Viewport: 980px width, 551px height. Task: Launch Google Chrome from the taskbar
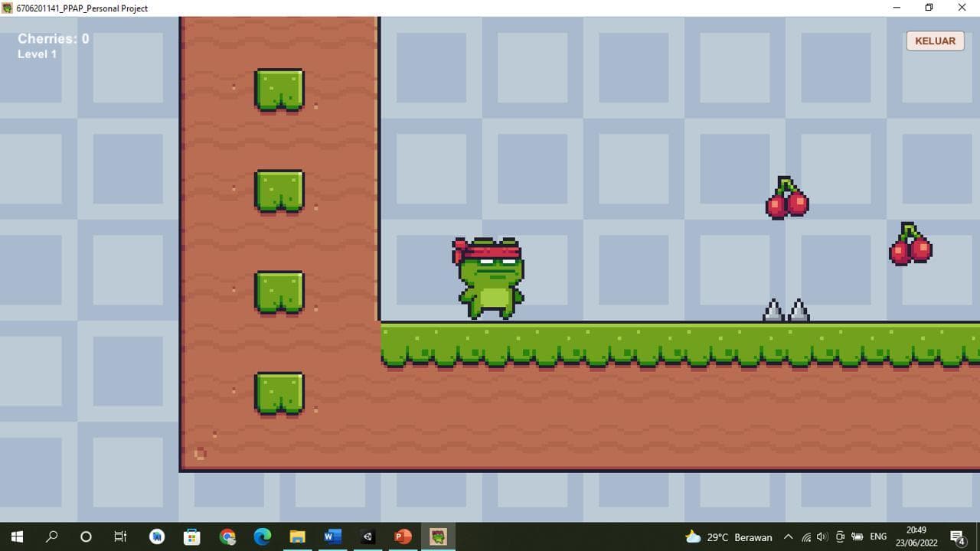click(x=227, y=536)
